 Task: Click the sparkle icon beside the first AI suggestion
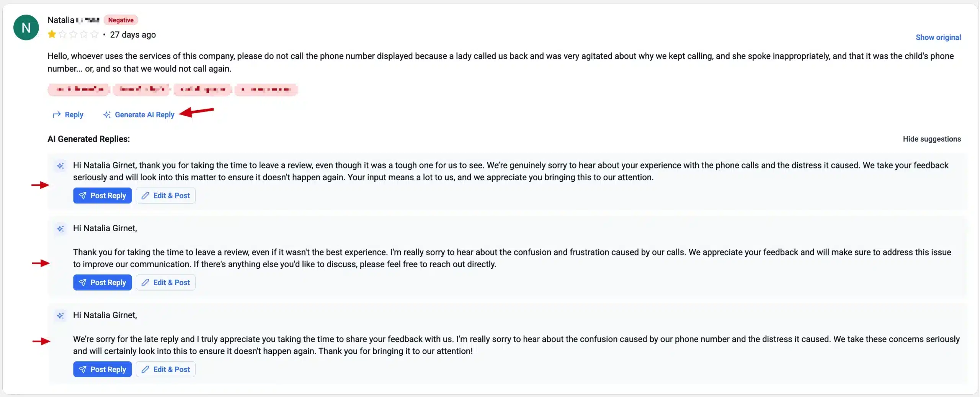[60, 166]
